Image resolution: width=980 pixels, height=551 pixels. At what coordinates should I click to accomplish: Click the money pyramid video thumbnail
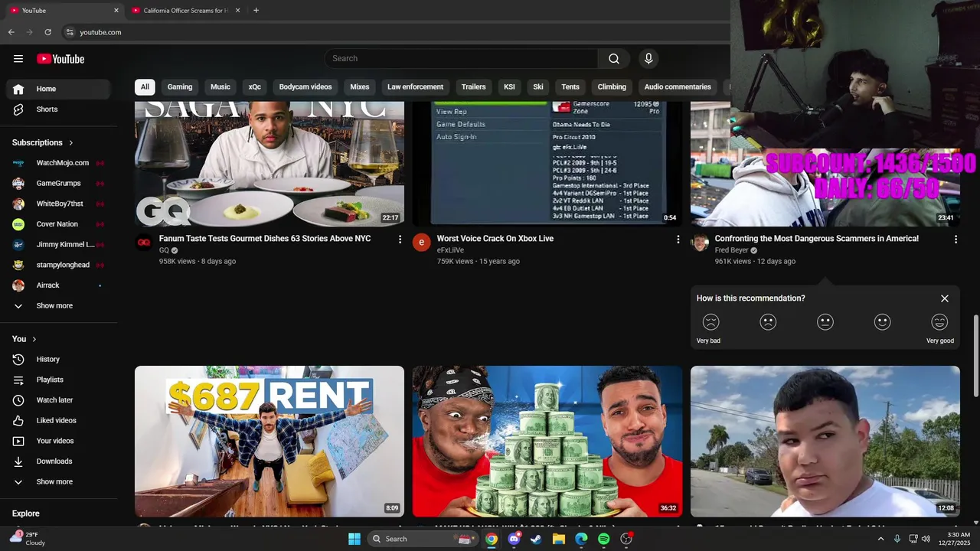(547, 442)
